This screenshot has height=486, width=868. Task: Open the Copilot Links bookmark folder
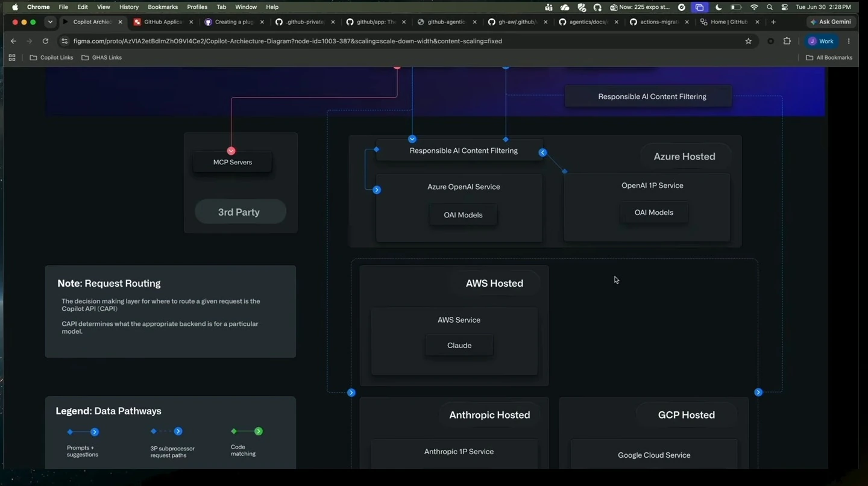tap(51, 58)
